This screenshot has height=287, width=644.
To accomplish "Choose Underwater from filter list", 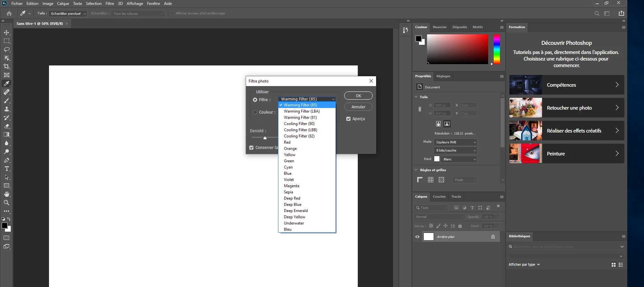I will 307,223.
